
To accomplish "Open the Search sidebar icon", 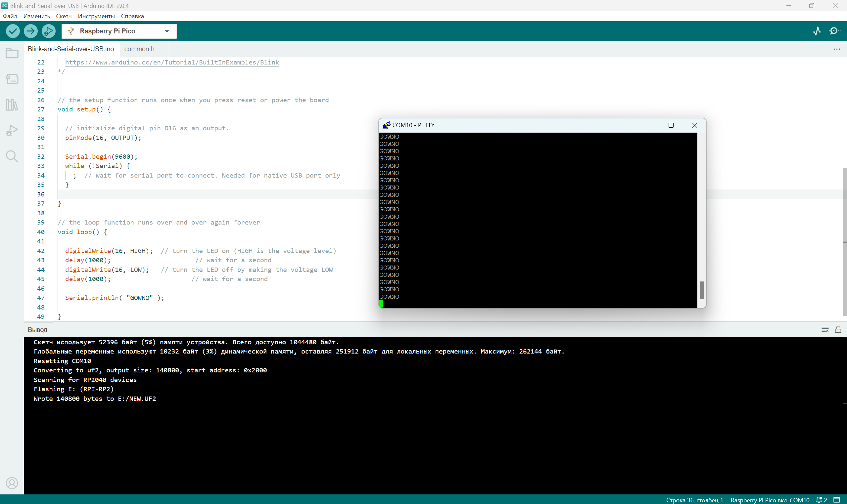I will point(12,156).
